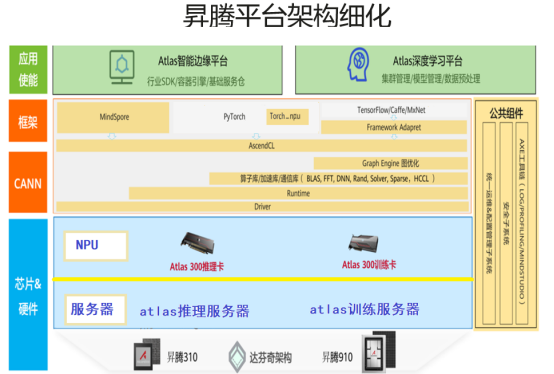Click the NPU label box

click(x=96, y=246)
